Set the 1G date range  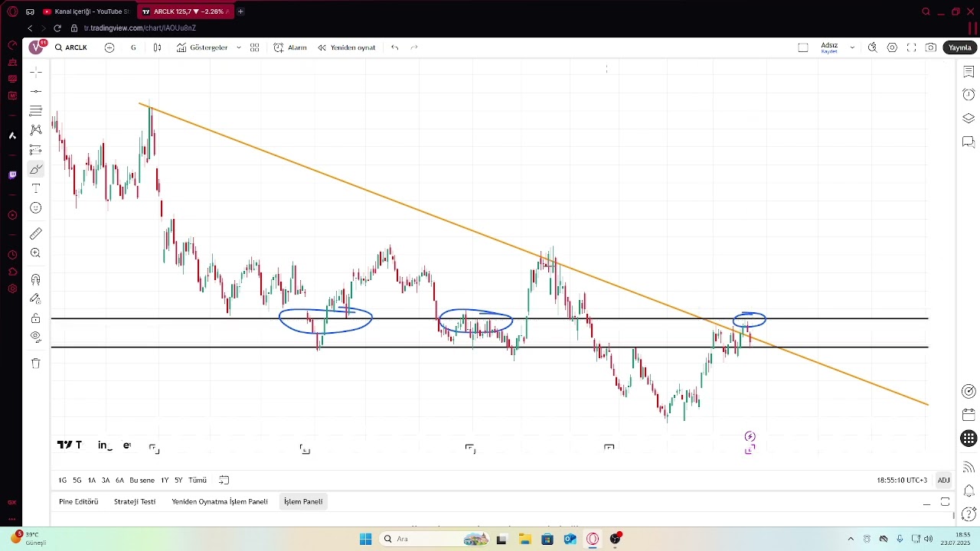[x=63, y=481]
